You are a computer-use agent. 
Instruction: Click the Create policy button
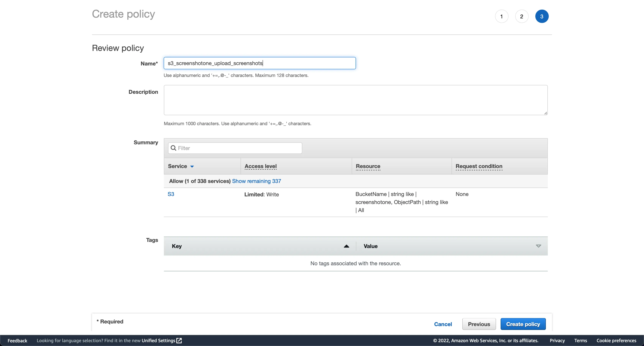coord(523,324)
